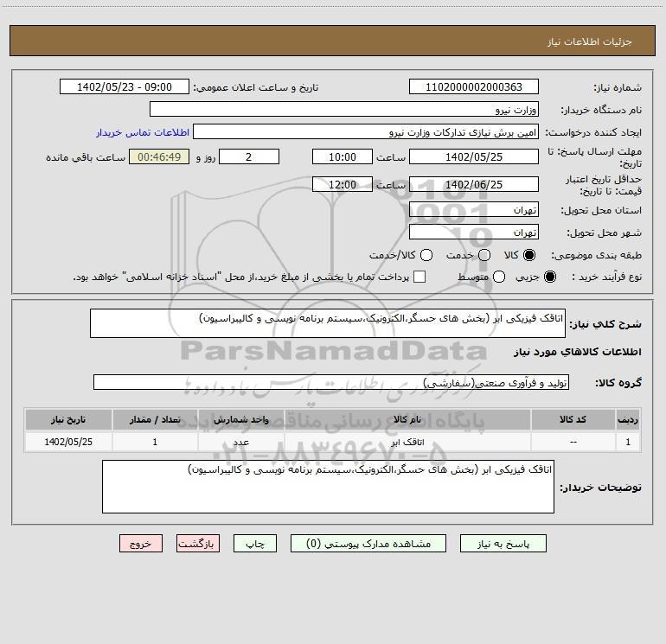Viewport: 666px width, 644px height.
Task: Select the کالا radio button
Action: pos(529,255)
